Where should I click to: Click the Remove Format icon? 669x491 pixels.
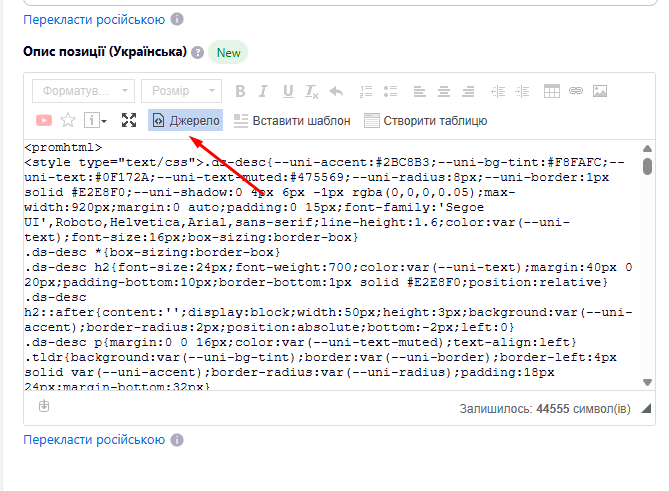[311, 91]
